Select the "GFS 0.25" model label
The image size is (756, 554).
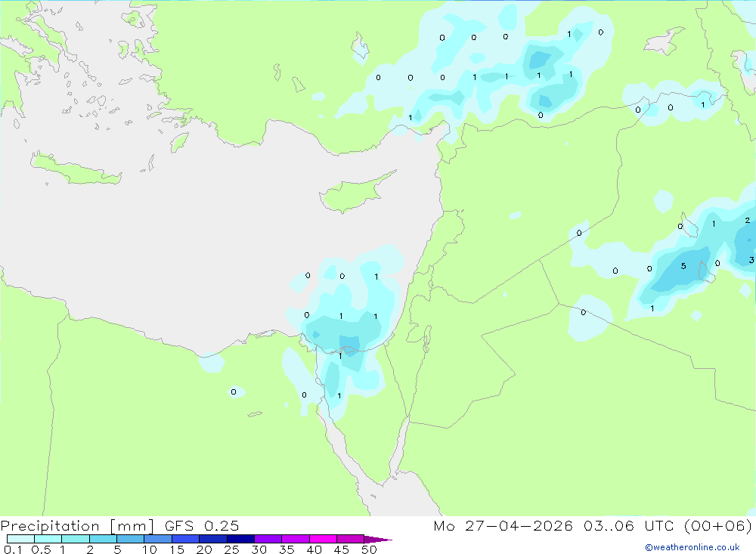click(202, 526)
